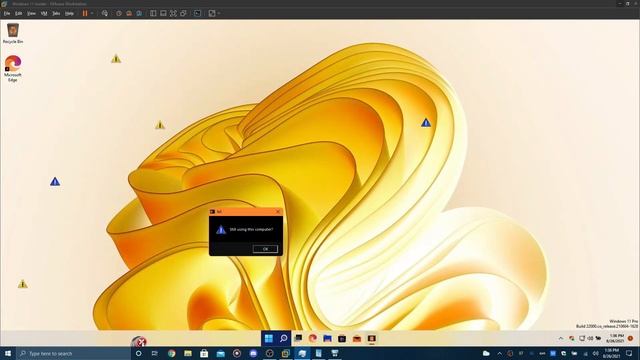Close the orange-titled message dialog
The image size is (640, 360).
[x=278, y=211]
